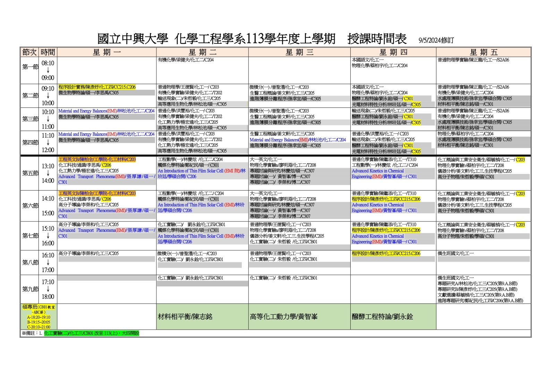Image resolution: width=555 pixels, height=392 pixels.
Task: Select 程序設計實務/陳彥妤/化工四/CC215.C206 on Monday
Action: (97, 87)
